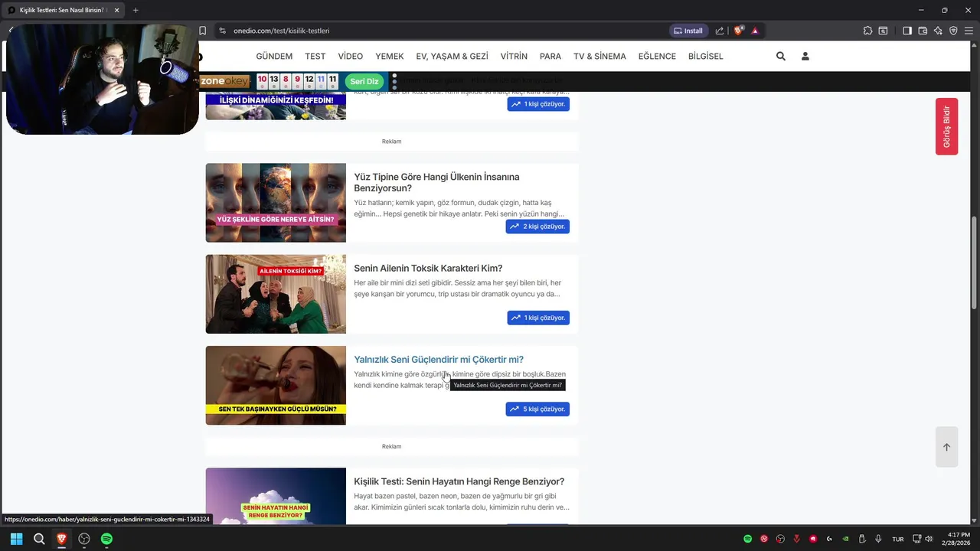Viewport: 980px width, 551px height.
Task: Toggle the browser sidebar panel icon
Action: click(907, 31)
